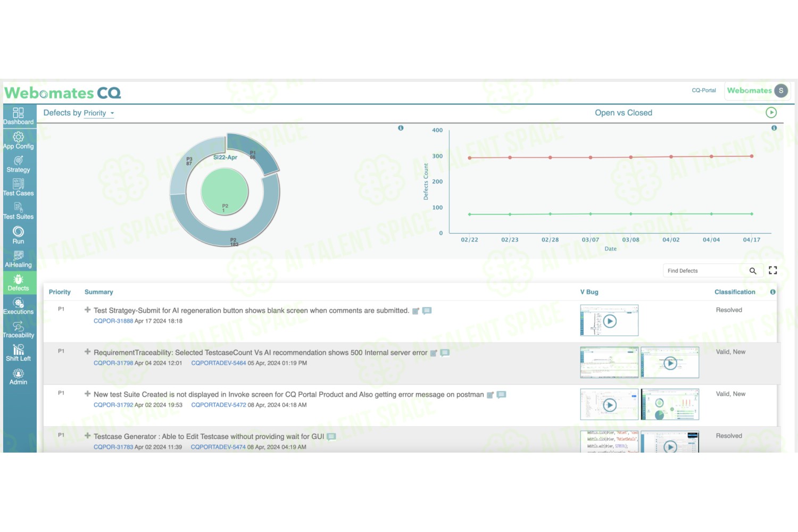798x532 pixels.
Task: Open comments on Test Stratgey-Submit defect
Action: (x=427, y=311)
